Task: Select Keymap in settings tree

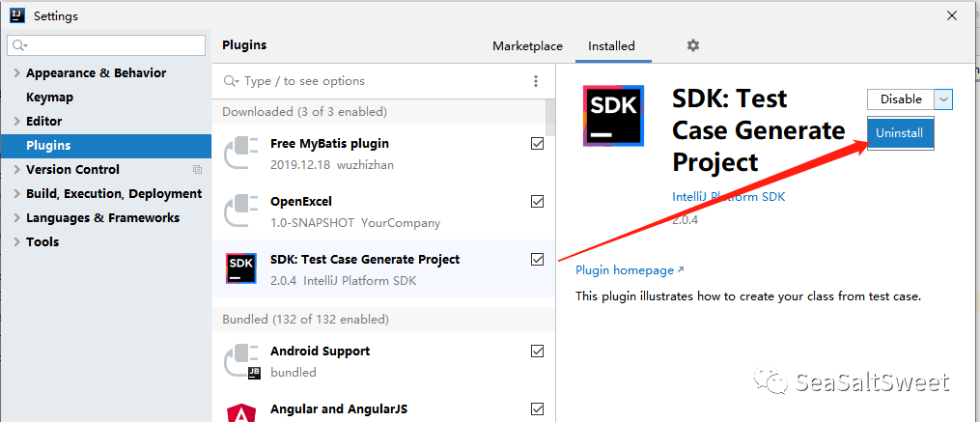Action: 49,98
